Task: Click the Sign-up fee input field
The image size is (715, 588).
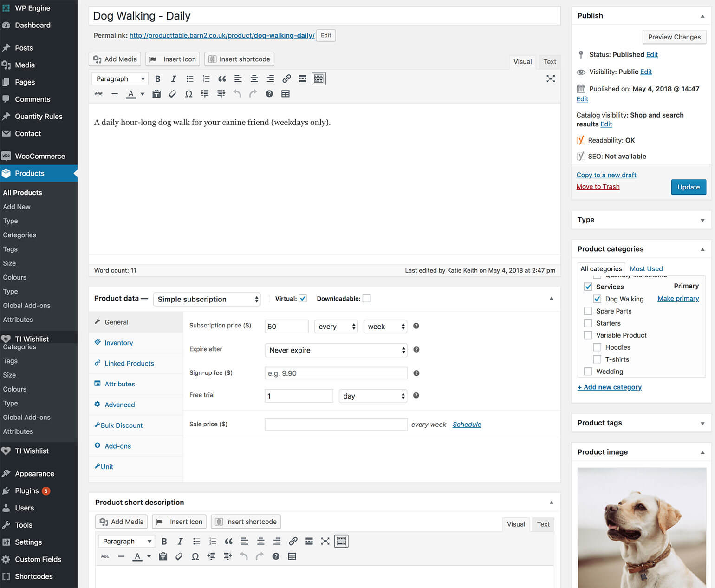Action: click(x=336, y=373)
